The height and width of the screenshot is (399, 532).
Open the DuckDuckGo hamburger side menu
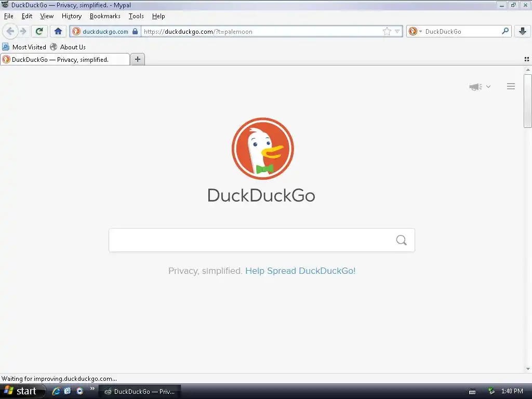pos(511,86)
